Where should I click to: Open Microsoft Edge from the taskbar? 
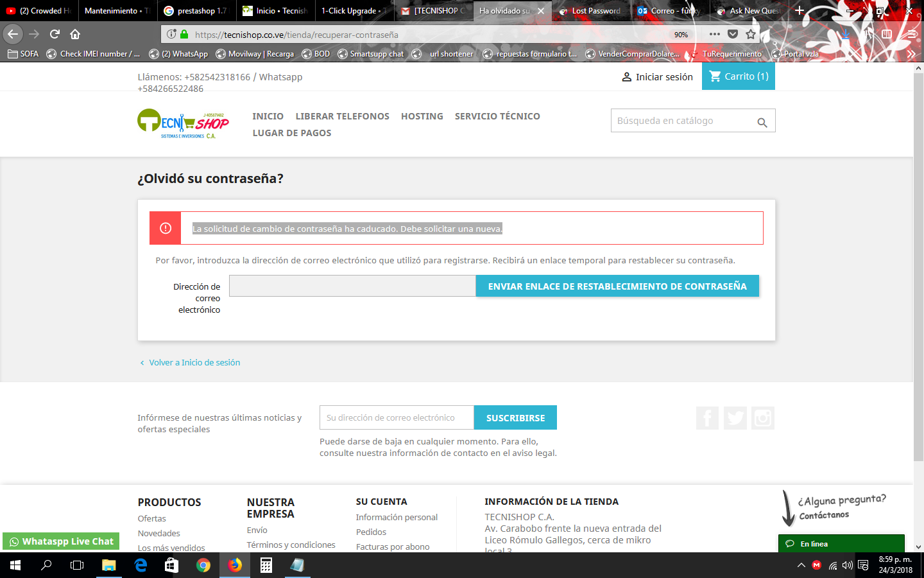[x=141, y=565]
